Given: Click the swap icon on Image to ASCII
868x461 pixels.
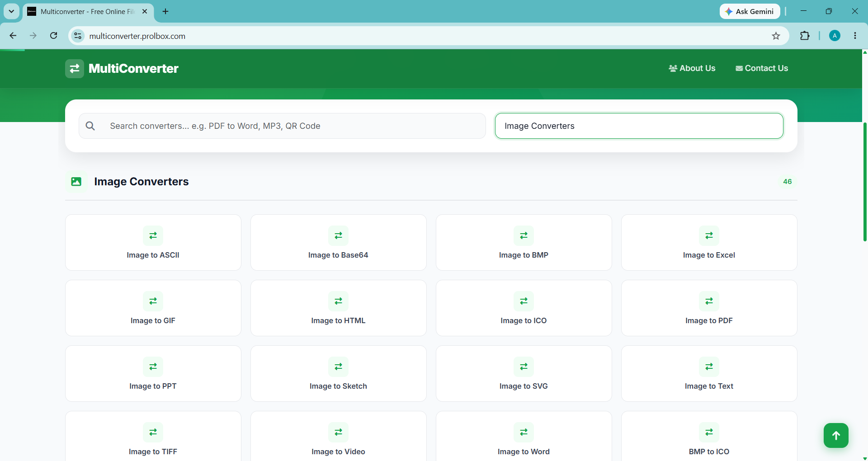Looking at the screenshot, I should (153, 235).
